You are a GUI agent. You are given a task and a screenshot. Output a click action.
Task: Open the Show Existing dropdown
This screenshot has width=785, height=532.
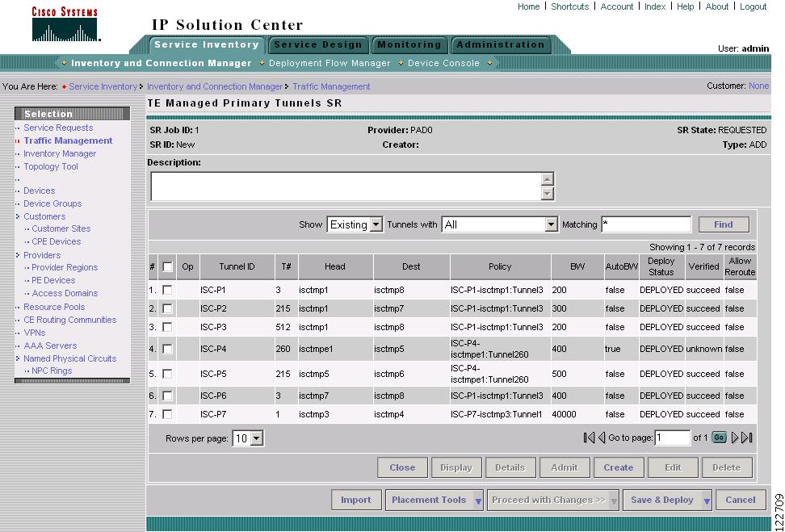355,224
